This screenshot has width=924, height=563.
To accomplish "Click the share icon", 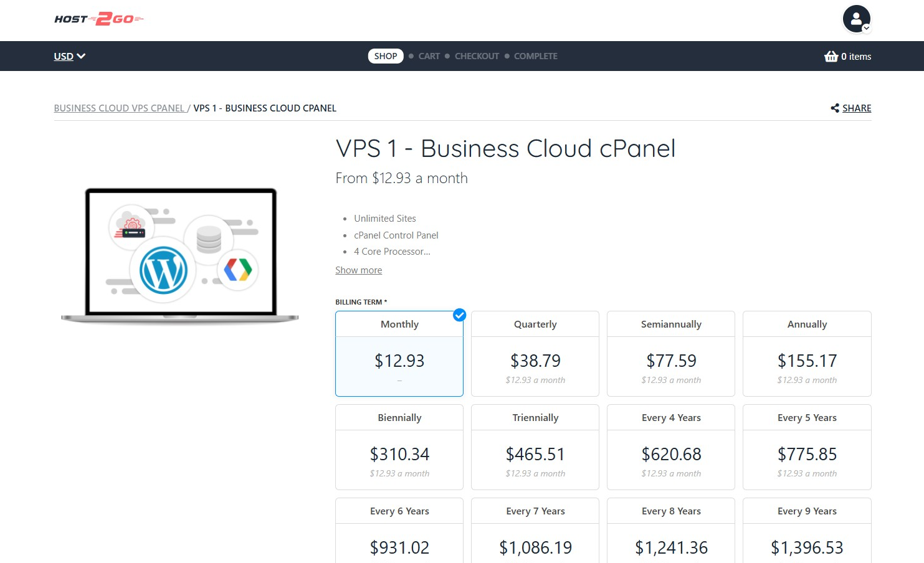I will [835, 108].
